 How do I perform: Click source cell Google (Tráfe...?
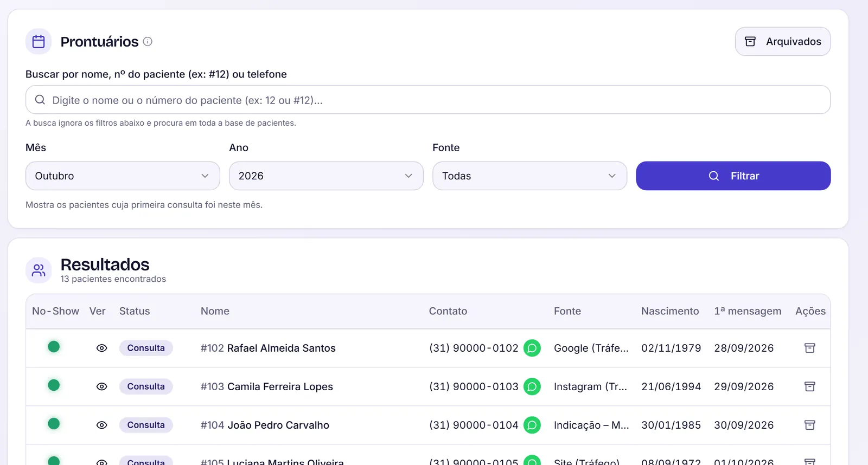591,348
